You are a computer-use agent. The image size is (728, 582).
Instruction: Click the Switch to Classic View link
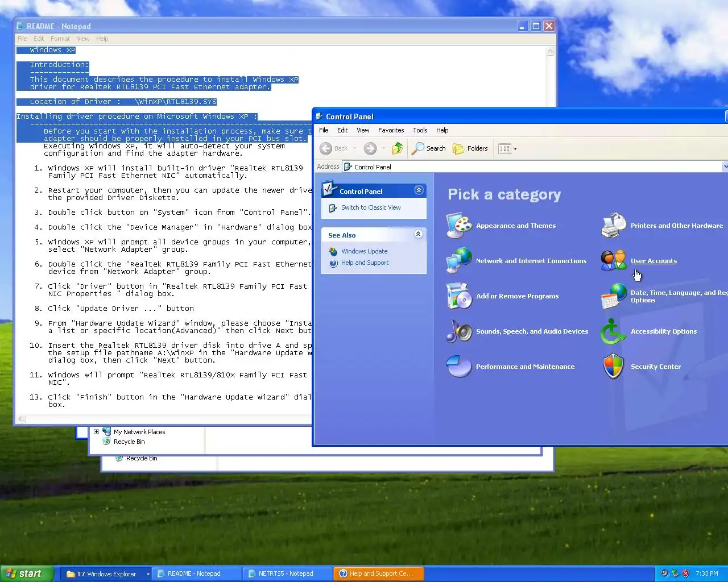click(x=371, y=207)
